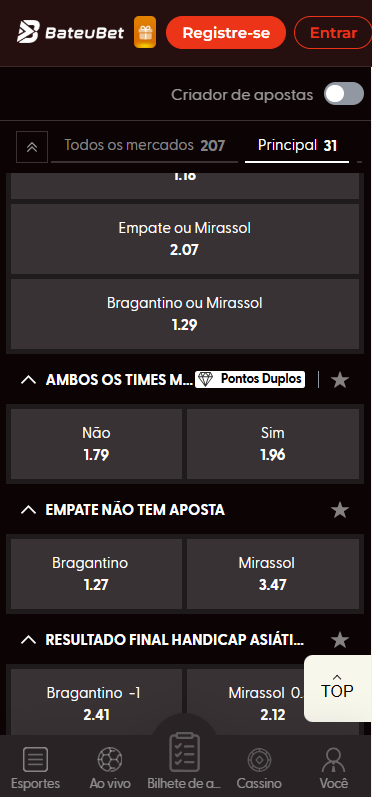Pick Mirassol at 3.47 odds
Viewport: 372px width, 797px height.
(273, 574)
